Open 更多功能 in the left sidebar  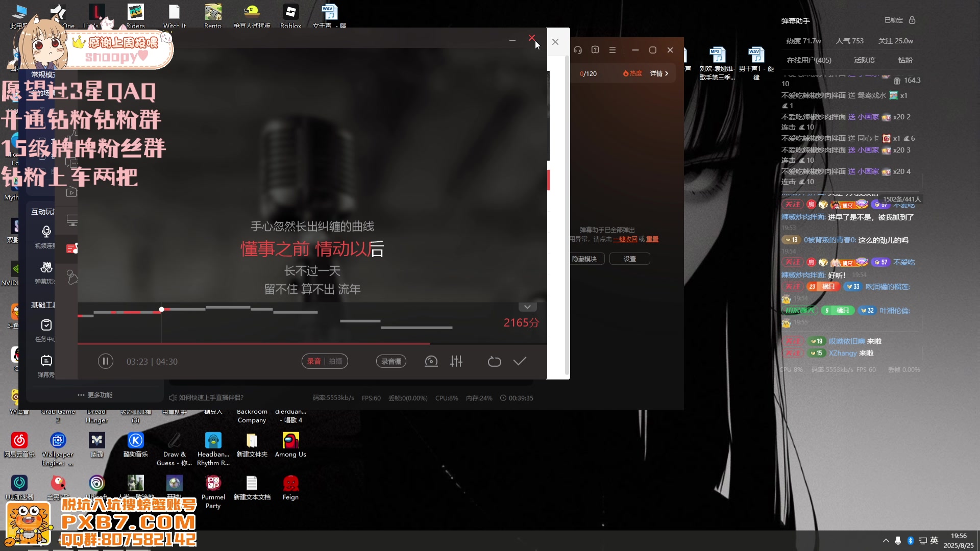pyautogui.click(x=95, y=395)
